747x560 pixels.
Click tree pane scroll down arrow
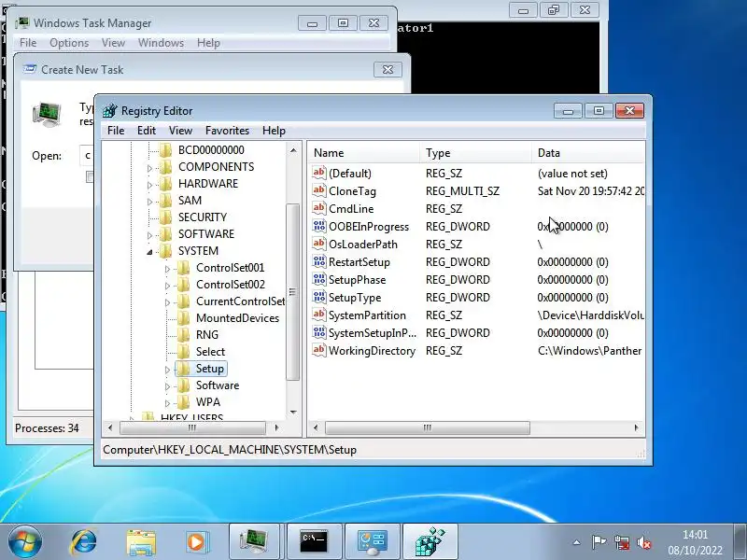[293, 412]
